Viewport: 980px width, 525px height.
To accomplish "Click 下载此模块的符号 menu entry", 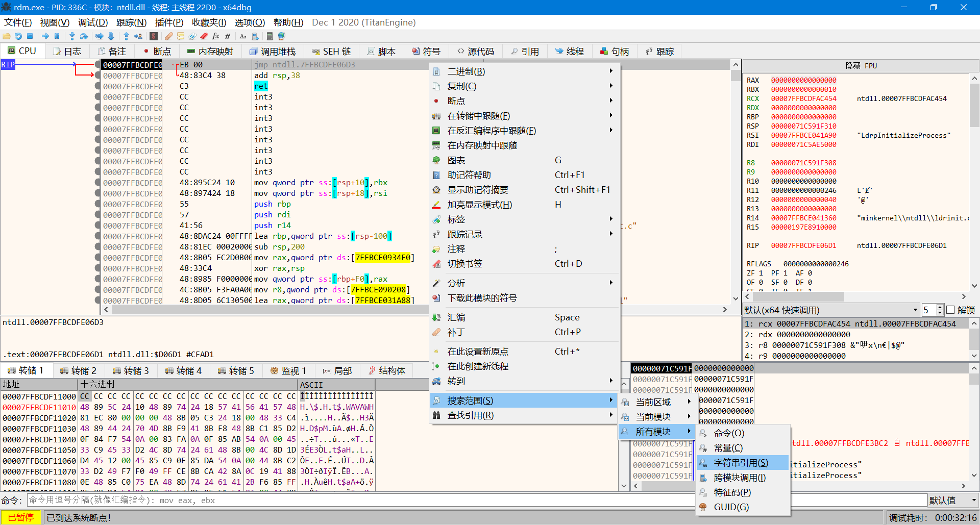I will click(526, 298).
